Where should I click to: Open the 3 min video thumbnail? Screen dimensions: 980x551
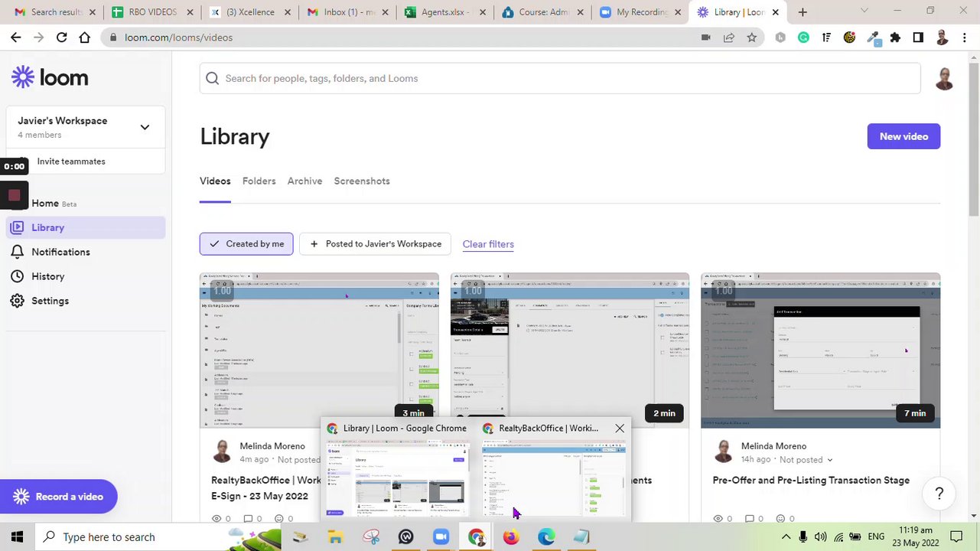tap(319, 350)
